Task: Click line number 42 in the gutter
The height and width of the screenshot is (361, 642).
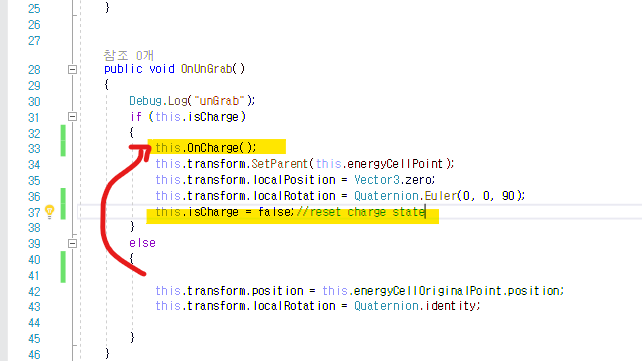Action: [x=34, y=292]
